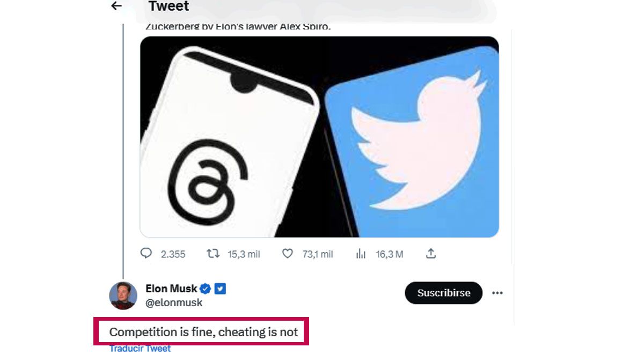The image size is (644, 362).
Task: Click the share/upload icon on the tweet
Action: [x=431, y=253]
